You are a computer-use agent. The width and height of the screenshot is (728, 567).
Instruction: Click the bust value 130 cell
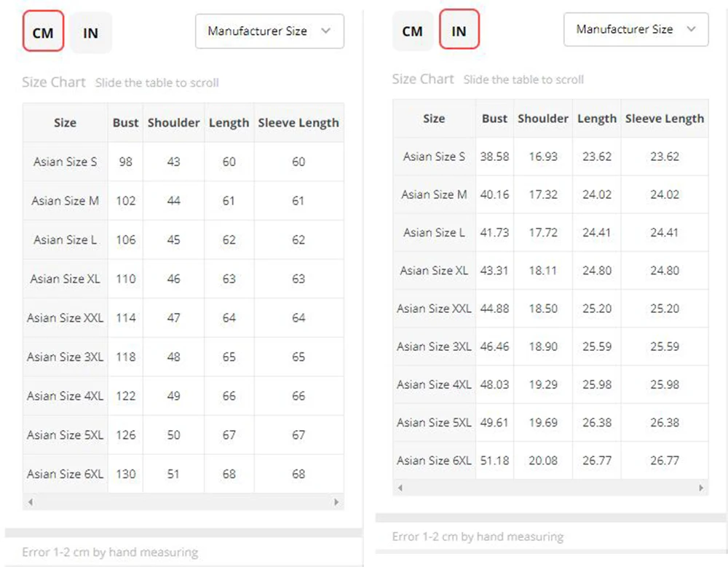pos(125,474)
